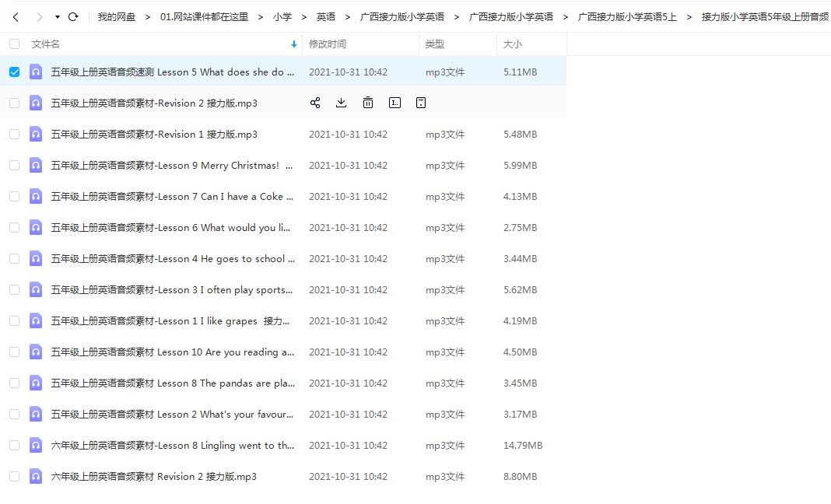Navigate to 接力版小学英语5年级上册音频 breadcrumb

point(766,17)
